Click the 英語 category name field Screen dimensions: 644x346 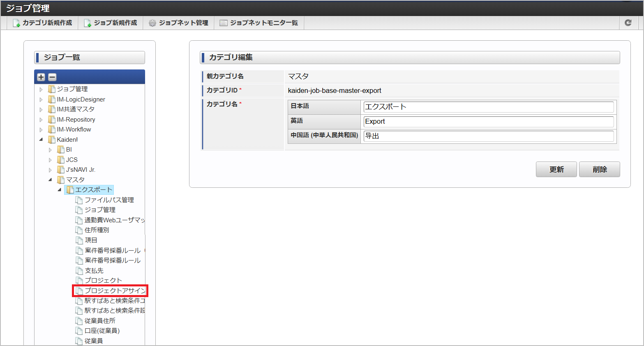(x=488, y=122)
